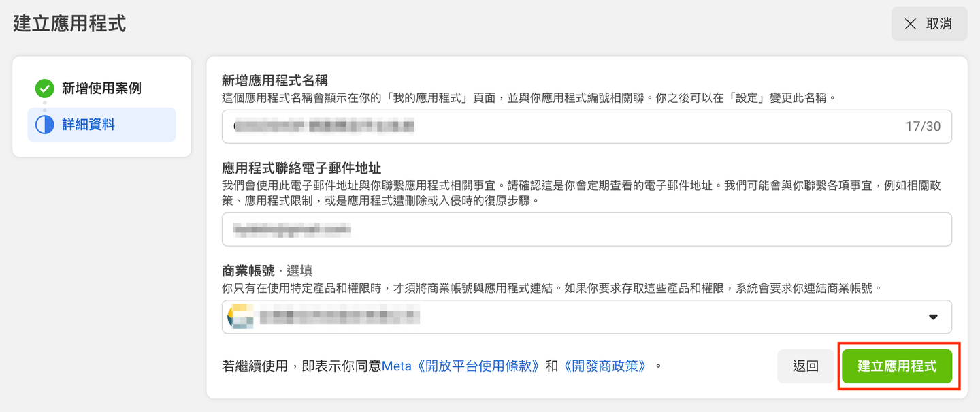Focus the app name input field

pyautogui.click(x=587, y=127)
